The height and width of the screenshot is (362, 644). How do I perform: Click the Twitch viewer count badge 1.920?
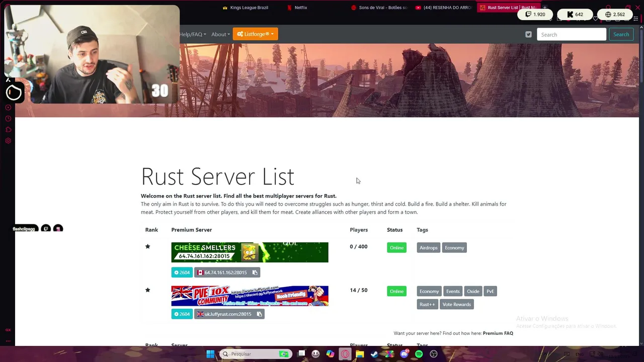(535, 15)
